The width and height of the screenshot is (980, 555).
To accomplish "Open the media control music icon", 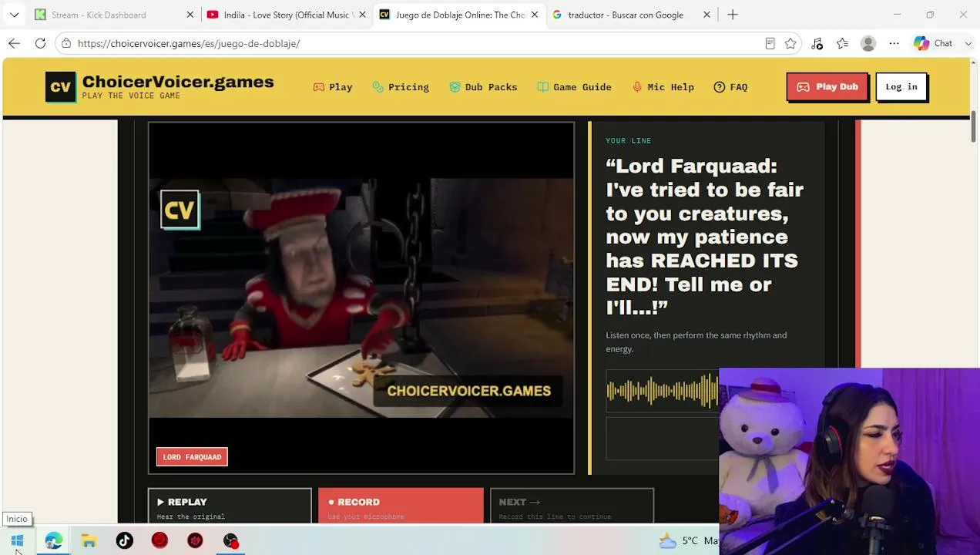I will [x=817, y=43].
